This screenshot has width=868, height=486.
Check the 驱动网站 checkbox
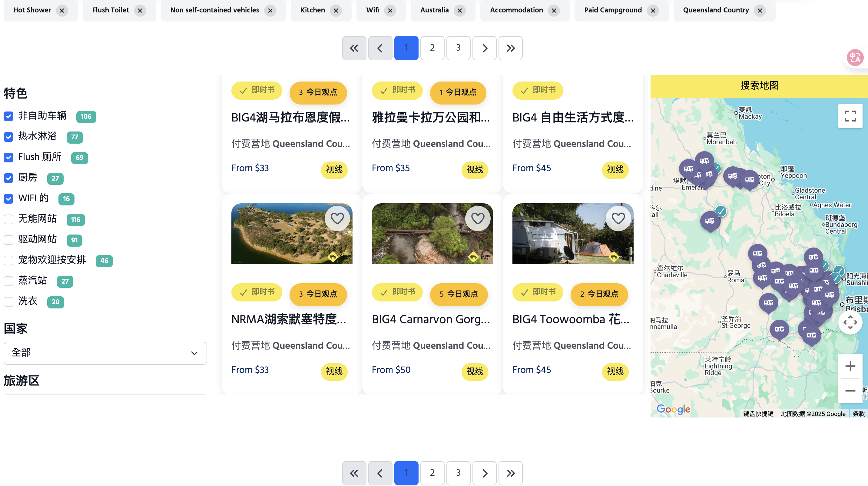(x=8, y=240)
